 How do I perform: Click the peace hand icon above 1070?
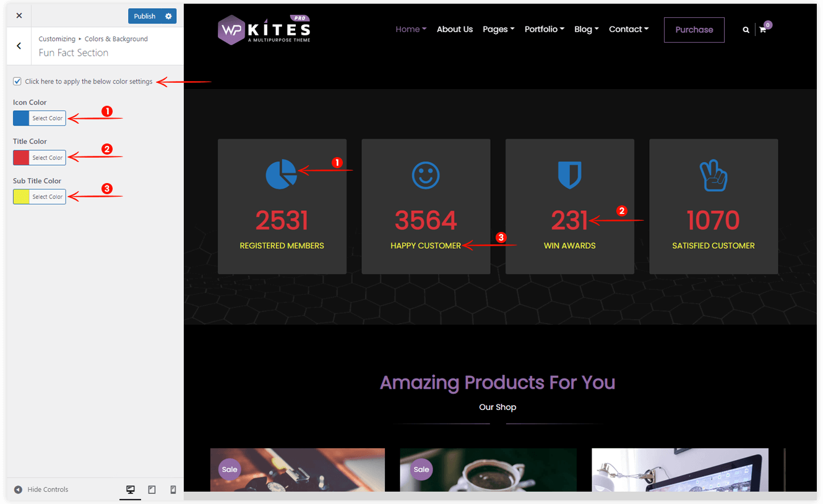(x=713, y=176)
